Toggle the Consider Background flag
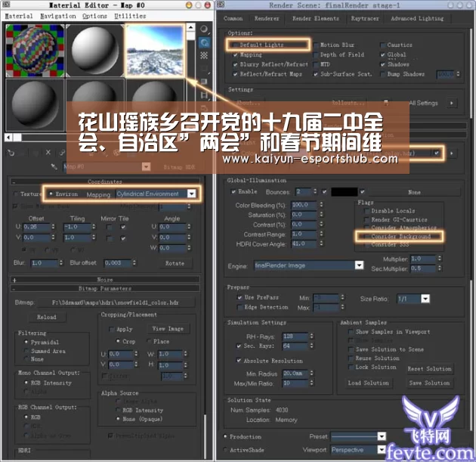The width and height of the screenshot is (476, 462). coord(366,237)
